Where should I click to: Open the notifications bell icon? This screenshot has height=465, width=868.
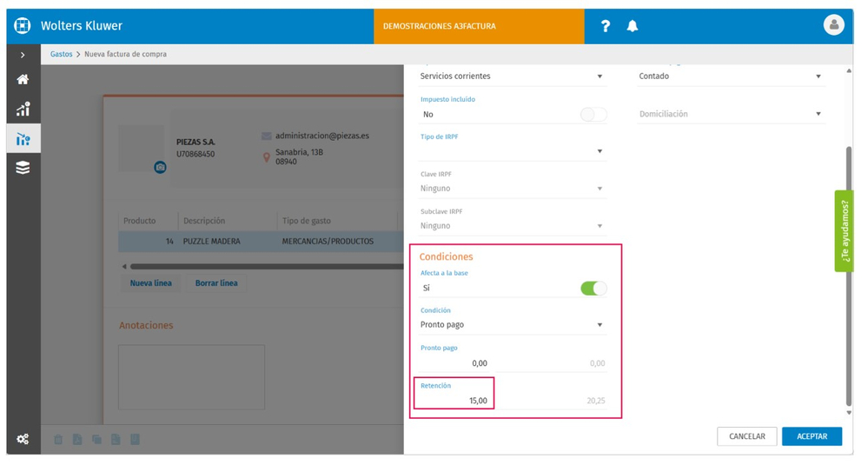click(x=633, y=26)
